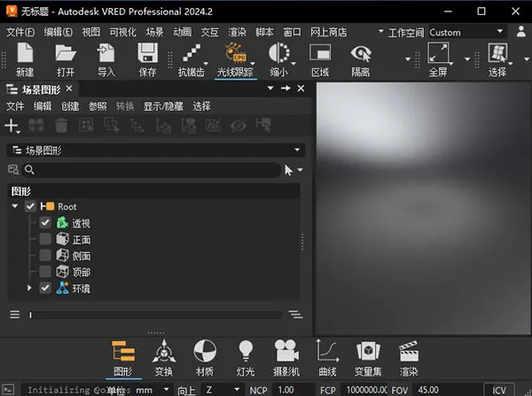Enable the 顶部 node checkbox
Screen dimensions: 532x396
pyautogui.click(x=45, y=271)
